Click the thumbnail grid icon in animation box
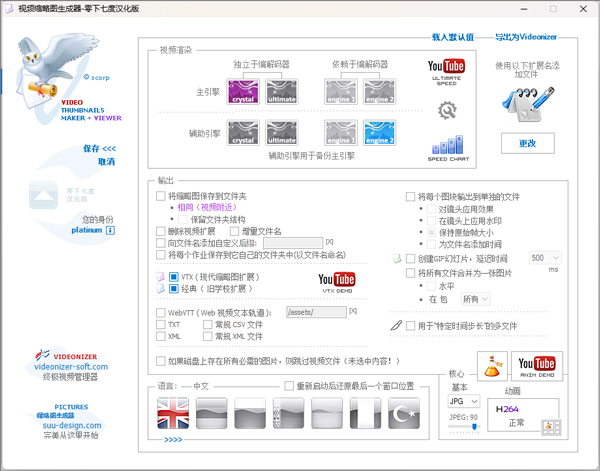Image resolution: width=600 pixels, height=471 pixels. tap(551, 427)
